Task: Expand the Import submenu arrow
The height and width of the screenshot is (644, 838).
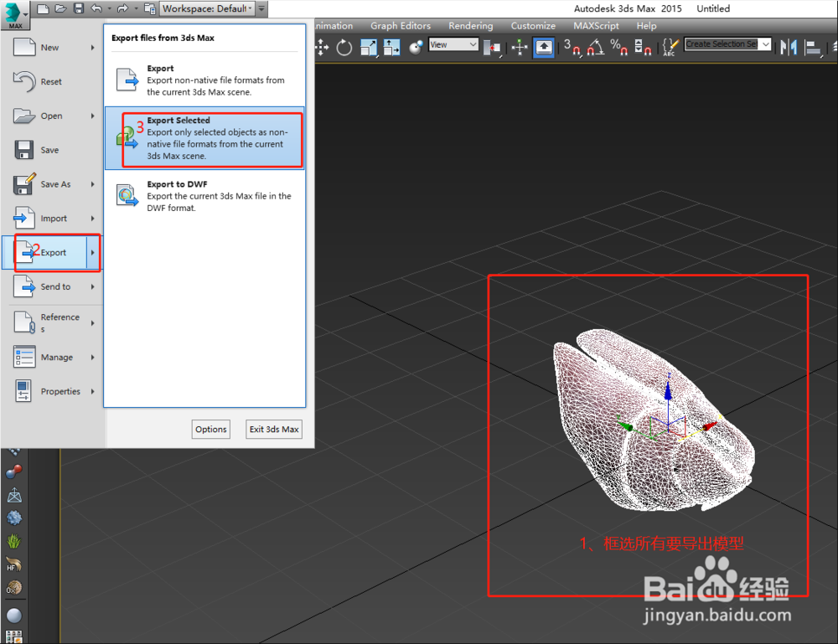Action: coord(93,219)
